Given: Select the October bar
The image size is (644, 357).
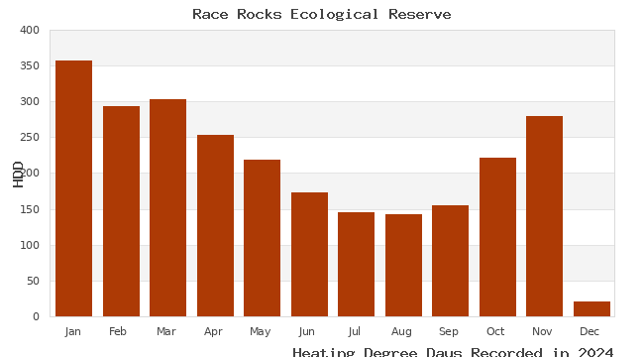Looking at the screenshot, I should 497,237.
